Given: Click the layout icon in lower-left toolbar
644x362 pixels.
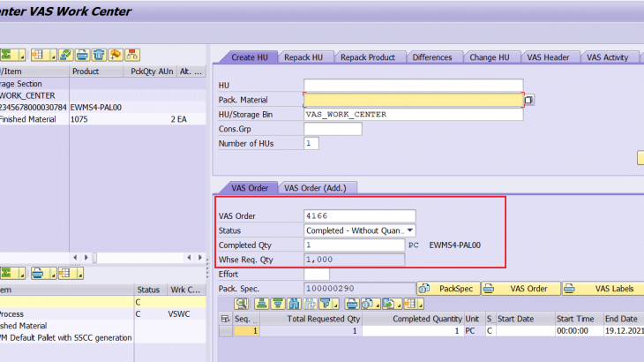Looking at the screenshot, I should (x=65, y=273).
